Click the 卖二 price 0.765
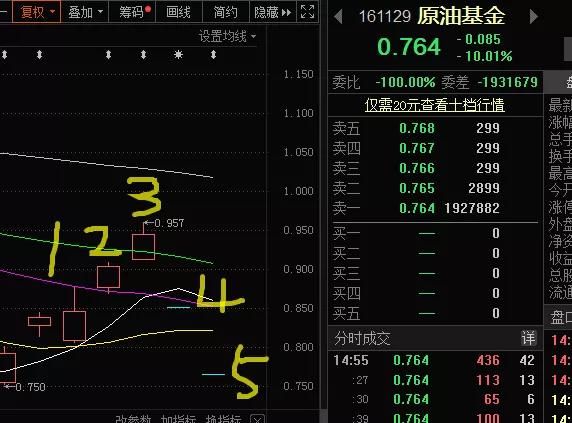This screenshot has width=572, height=423. (x=417, y=188)
